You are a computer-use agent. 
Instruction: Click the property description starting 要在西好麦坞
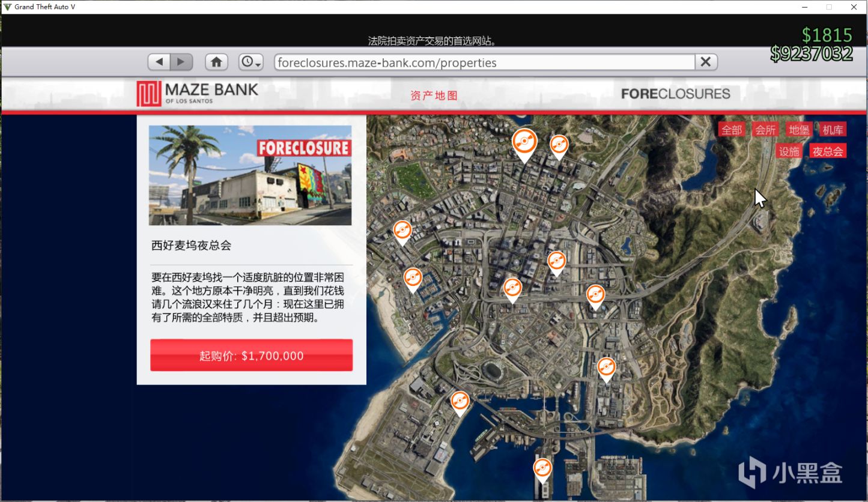pyautogui.click(x=247, y=298)
